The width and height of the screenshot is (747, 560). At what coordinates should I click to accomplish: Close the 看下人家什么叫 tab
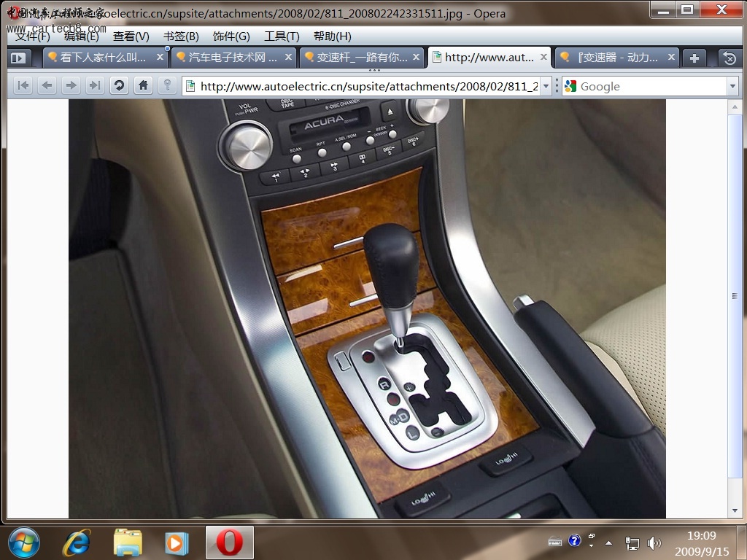pos(160,57)
